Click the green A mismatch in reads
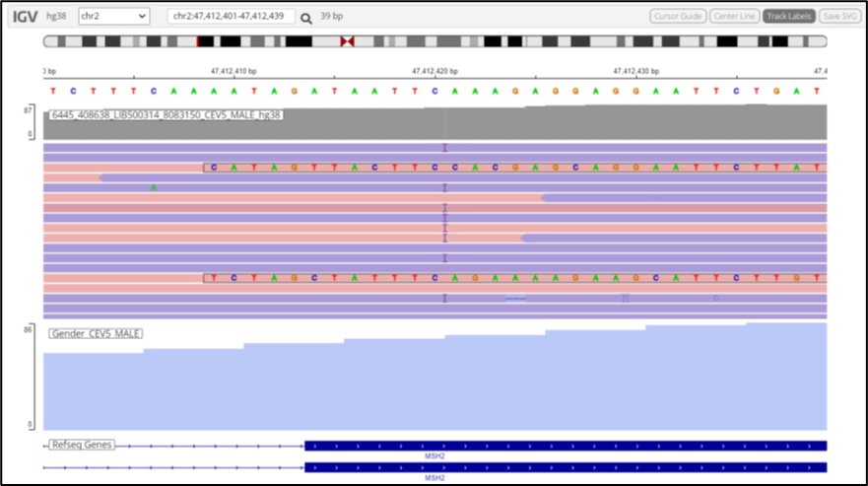 click(154, 188)
